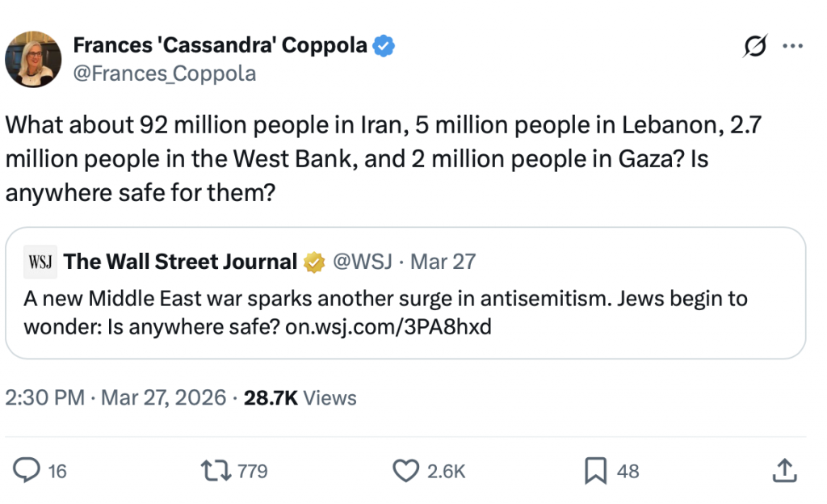Viewport: 827px width, 504px height.
Task: Click the WSJ logo avatar
Action: click(39, 262)
